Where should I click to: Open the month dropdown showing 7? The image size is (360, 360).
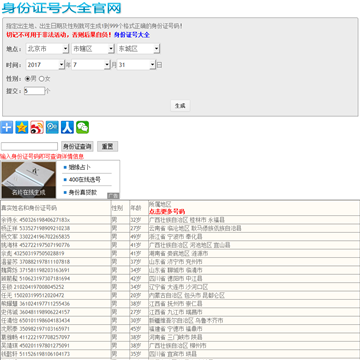click(x=91, y=65)
